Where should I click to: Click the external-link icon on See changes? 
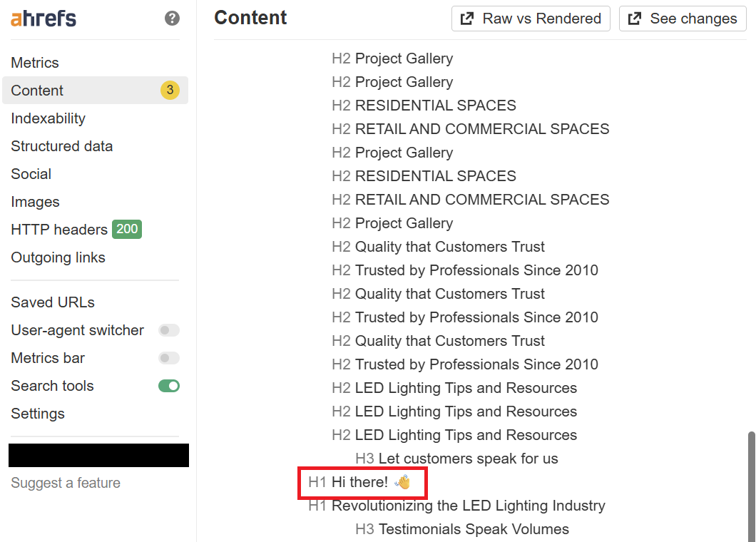[635, 19]
